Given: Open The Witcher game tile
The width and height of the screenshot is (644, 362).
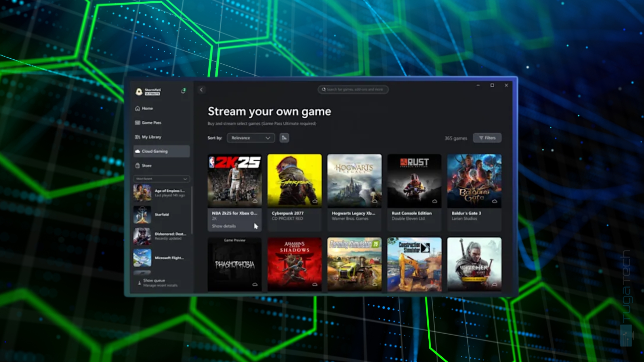Looking at the screenshot, I should [x=474, y=264].
